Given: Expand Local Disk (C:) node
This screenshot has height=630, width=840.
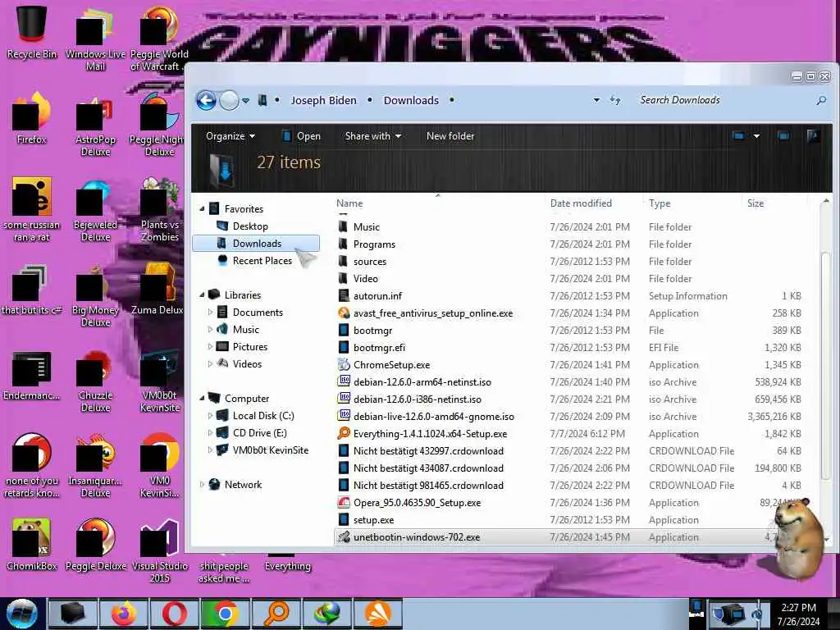Looking at the screenshot, I should pos(210,416).
